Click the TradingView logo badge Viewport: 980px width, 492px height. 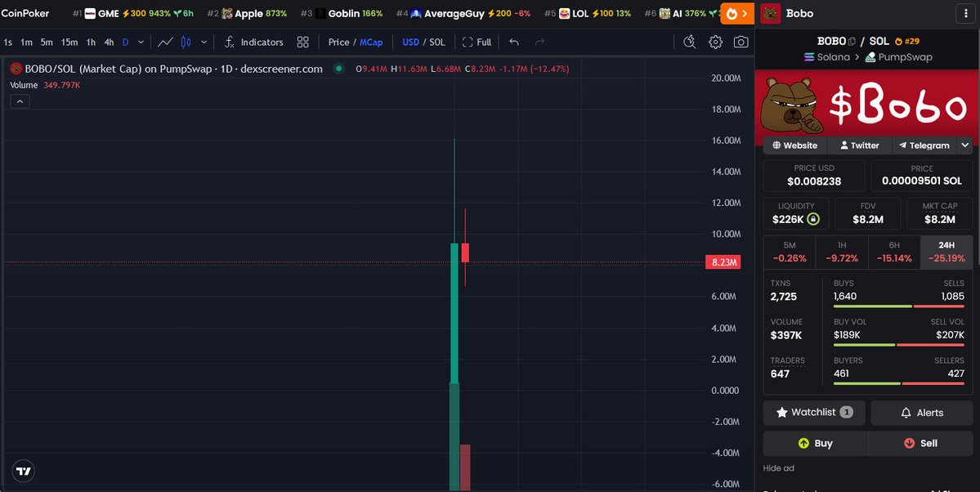pyautogui.click(x=23, y=471)
